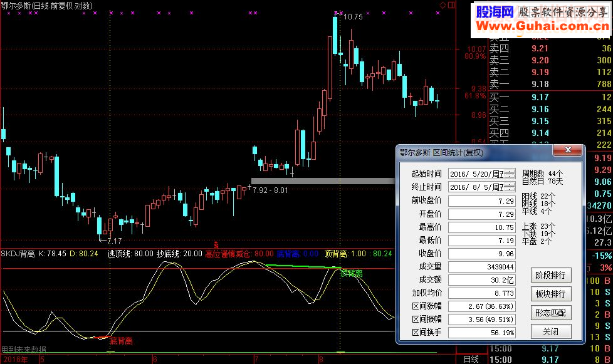Click the 关闭 button in the dialog
The width and height of the screenshot is (613, 364).
(x=550, y=331)
